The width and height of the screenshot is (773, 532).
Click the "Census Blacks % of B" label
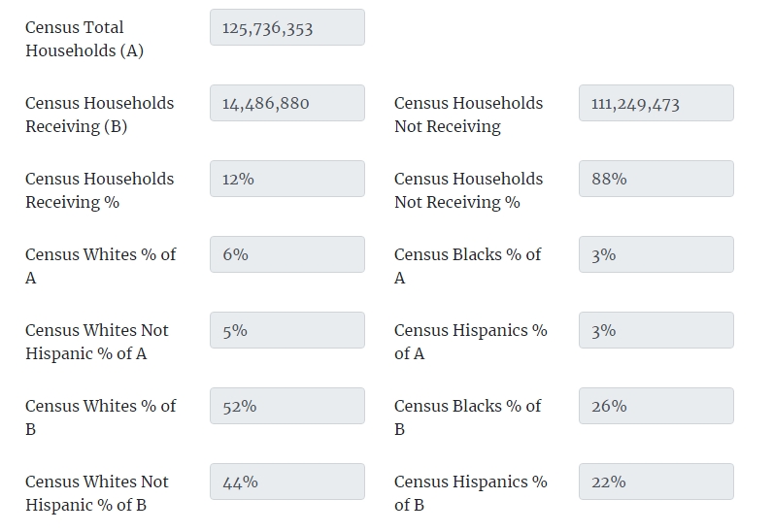pos(467,417)
